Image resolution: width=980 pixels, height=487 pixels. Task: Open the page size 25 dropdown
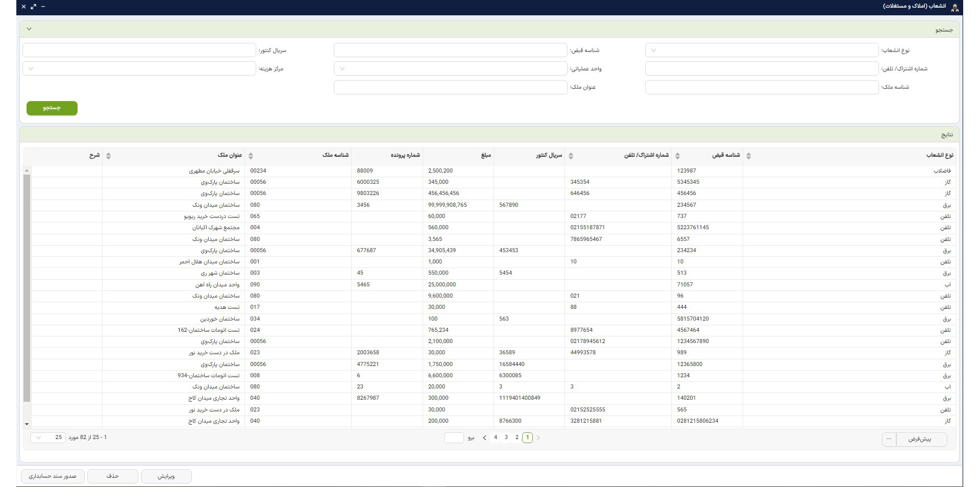coord(48,437)
